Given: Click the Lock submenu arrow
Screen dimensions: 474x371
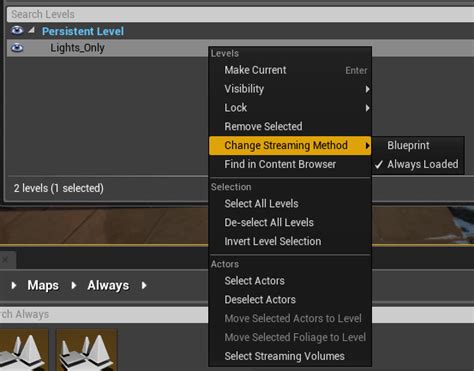Looking at the screenshot, I should click(x=367, y=108).
